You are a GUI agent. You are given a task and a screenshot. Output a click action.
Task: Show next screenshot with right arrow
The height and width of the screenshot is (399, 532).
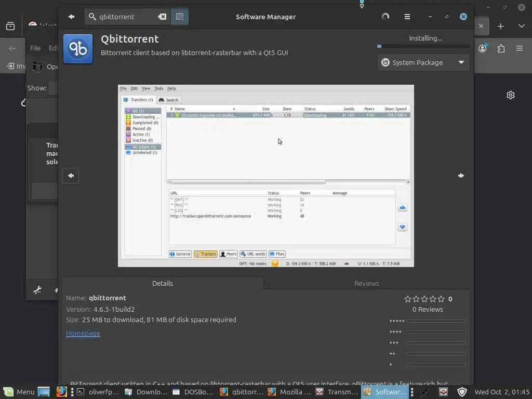point(461,176)
